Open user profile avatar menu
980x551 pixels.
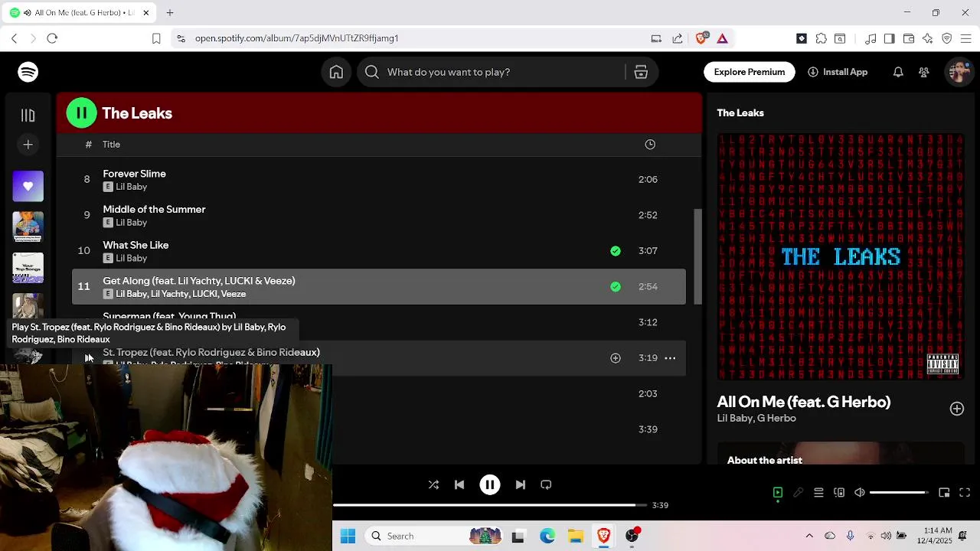tap(959, 72)
